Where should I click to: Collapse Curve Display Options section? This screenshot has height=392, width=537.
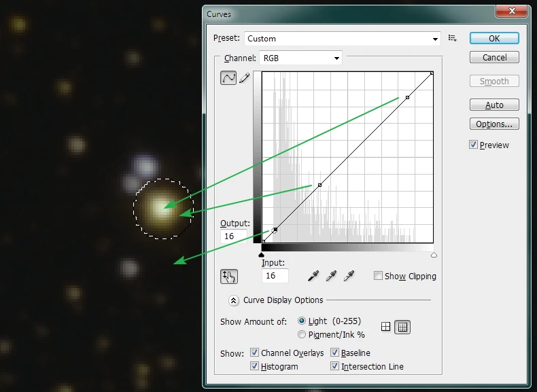234,300
